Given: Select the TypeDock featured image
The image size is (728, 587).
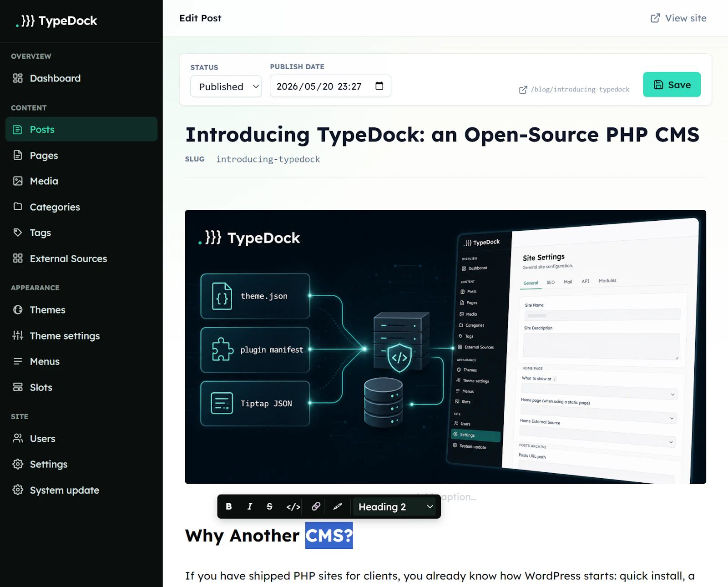Looking at the screenshot, I should point(445,347).
